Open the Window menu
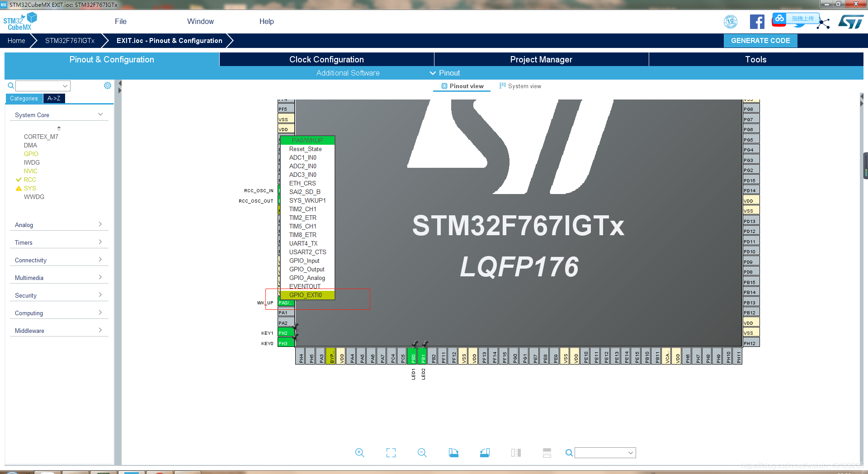This screenshot has width=868, height=474. pos(200,21)
